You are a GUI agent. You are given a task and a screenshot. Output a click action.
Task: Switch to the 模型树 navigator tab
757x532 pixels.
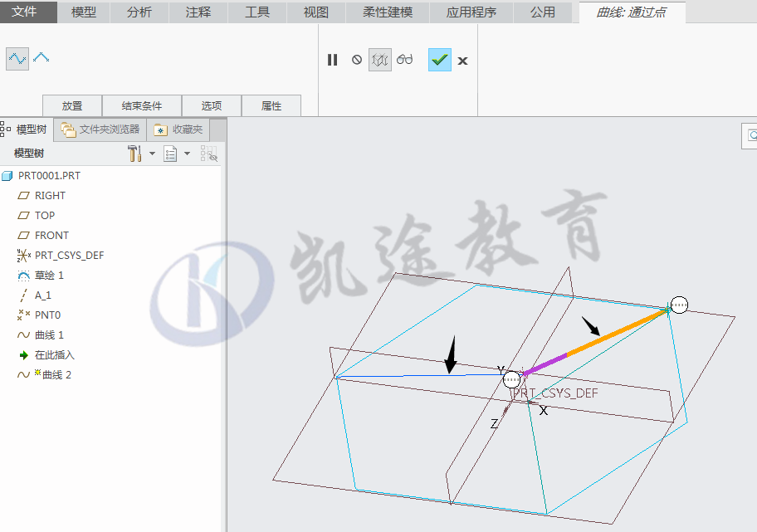click(26, 129)
